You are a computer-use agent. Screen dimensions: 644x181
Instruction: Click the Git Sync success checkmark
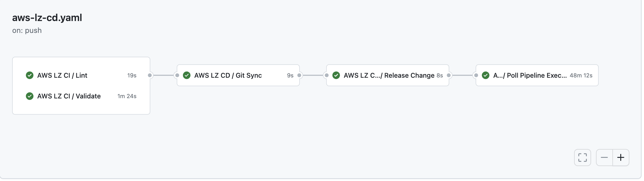(x=187, y=75)
